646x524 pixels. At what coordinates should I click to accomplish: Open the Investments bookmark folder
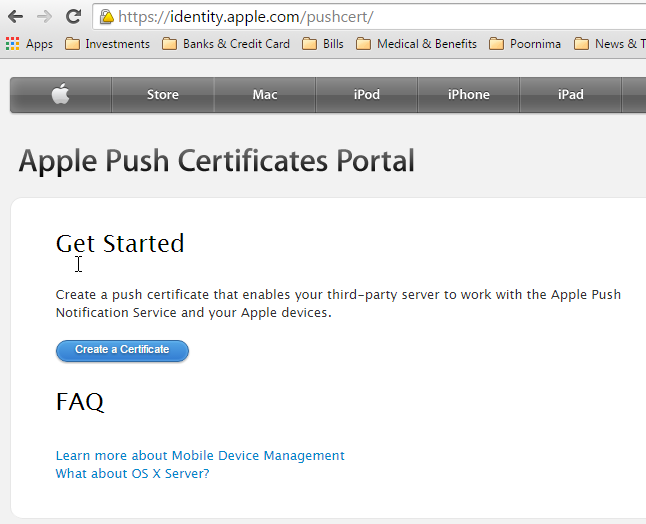108,44
